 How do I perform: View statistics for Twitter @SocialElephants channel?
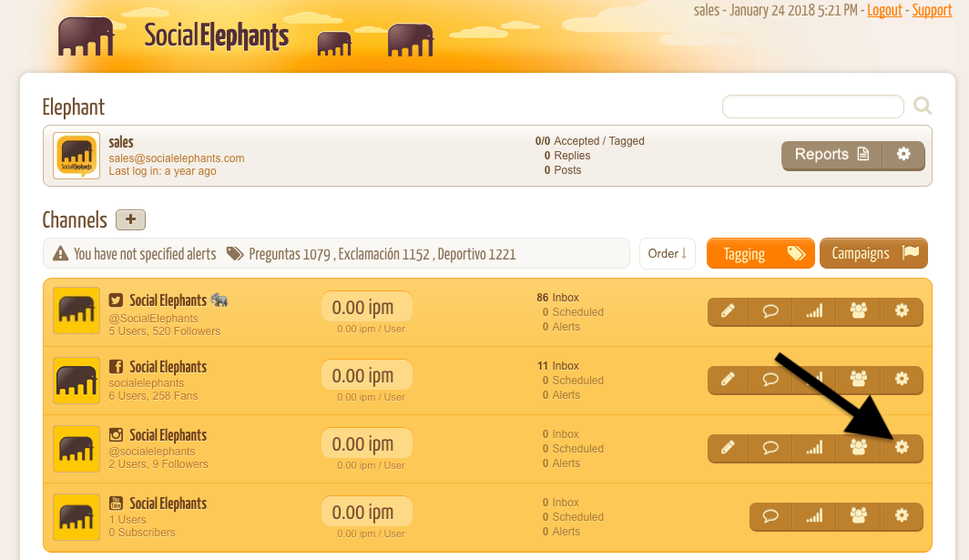pyautogui.click(x=814, y=311)
